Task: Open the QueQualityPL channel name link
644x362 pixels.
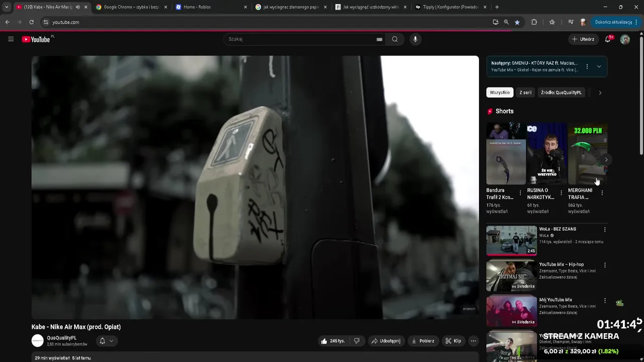Action: (61, 338)
